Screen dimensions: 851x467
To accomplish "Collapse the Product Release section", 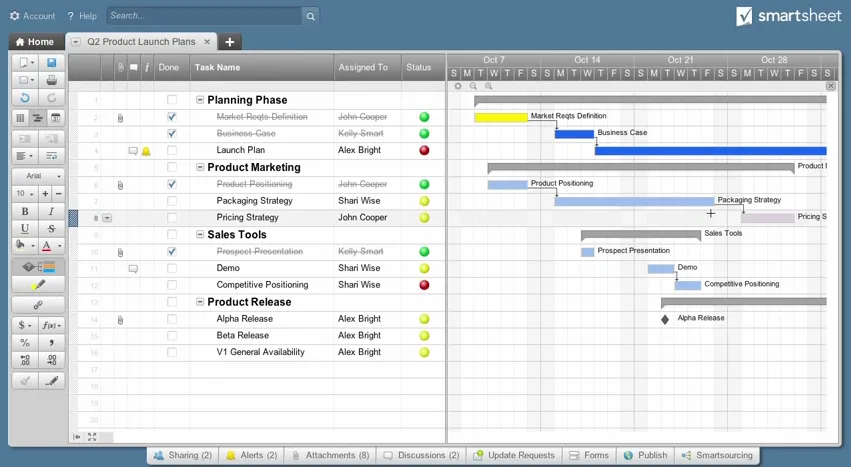I will point(200,302).
